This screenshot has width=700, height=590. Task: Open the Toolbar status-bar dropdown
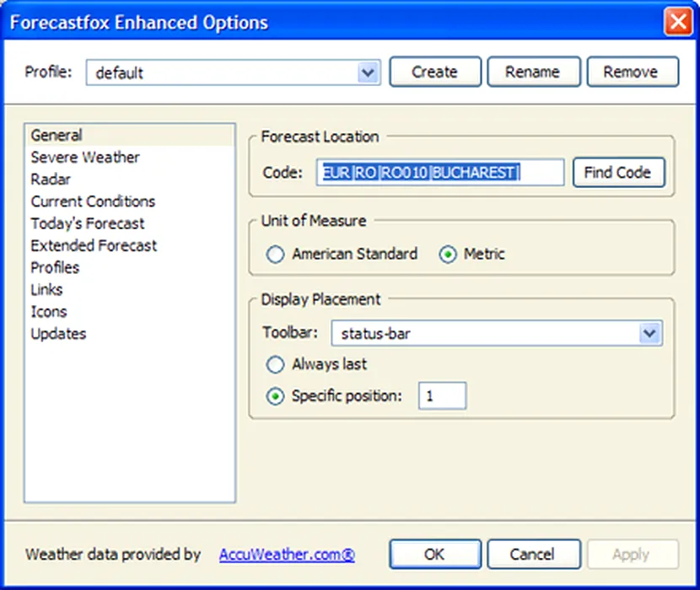(x=497, y=333)
